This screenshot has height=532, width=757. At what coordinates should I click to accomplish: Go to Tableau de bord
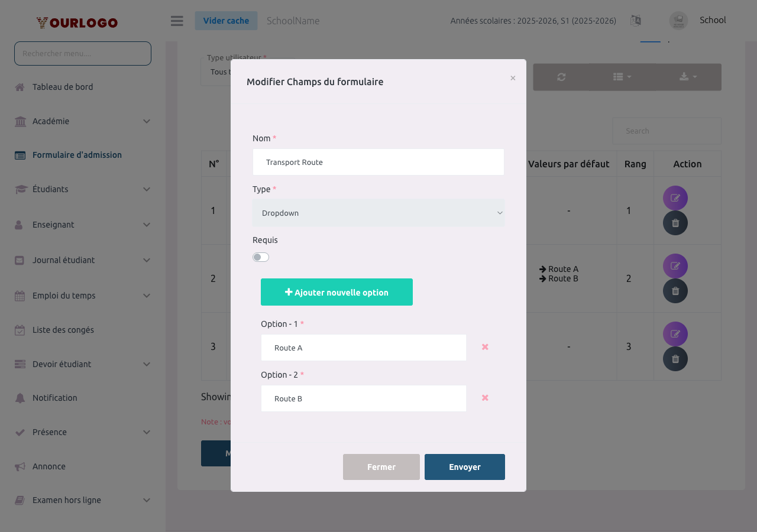point(64,87)
